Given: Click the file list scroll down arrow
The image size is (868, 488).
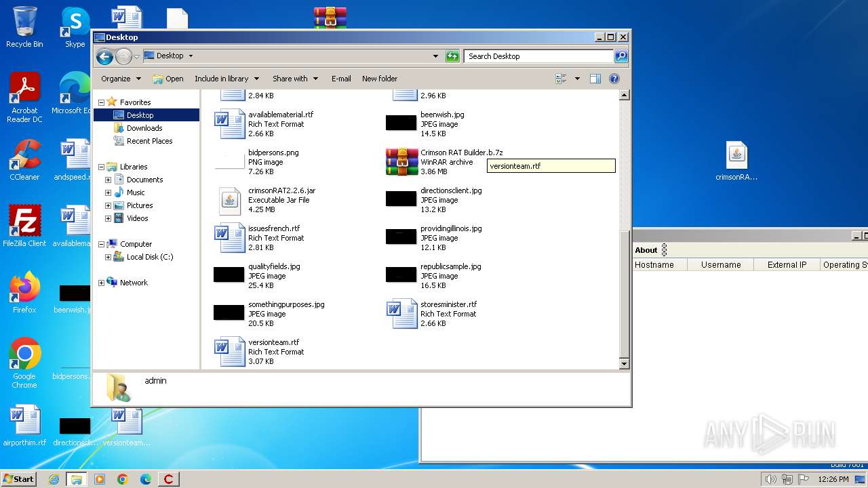Looking at the screenshot, I should [x=625, y=364].
